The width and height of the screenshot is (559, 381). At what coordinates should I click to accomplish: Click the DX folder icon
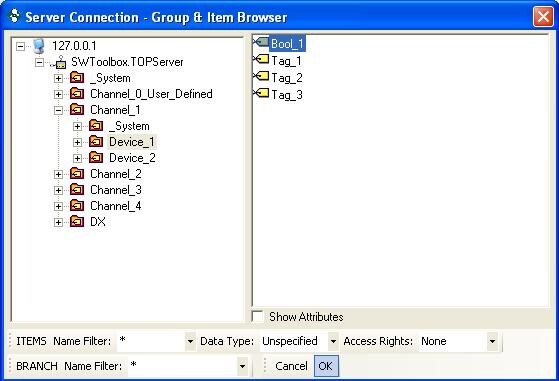click(x=77, y=222)
